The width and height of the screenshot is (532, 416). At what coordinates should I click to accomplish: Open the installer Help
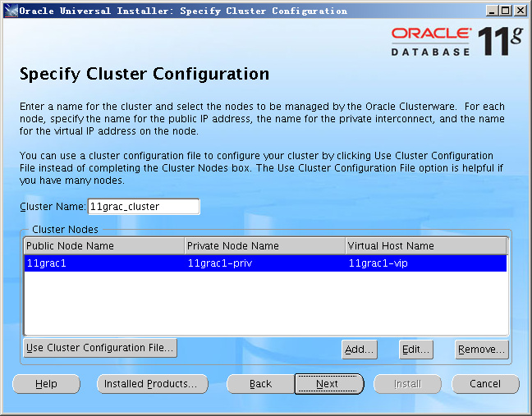(46, 384)
